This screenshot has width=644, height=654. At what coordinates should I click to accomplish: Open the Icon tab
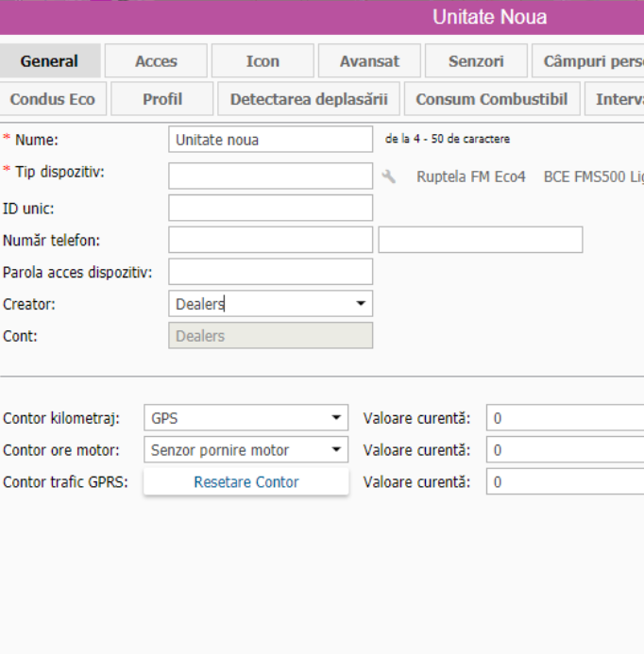[263, 61]
